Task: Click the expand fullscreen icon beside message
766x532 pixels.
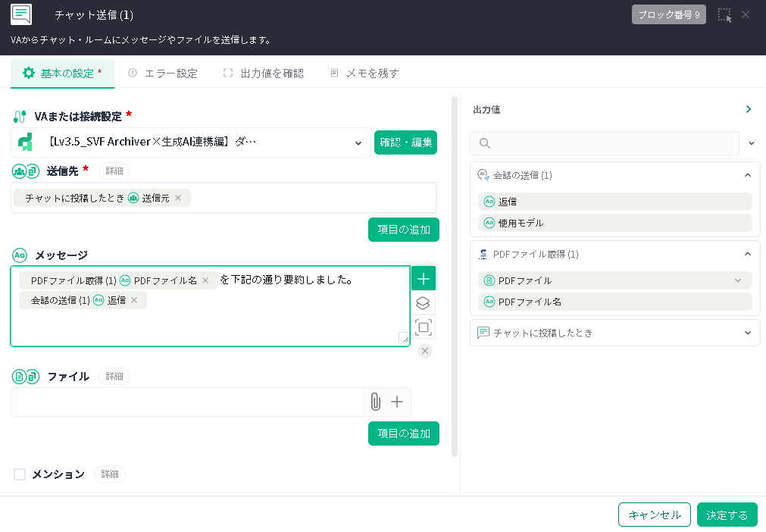Action: point(424,327)
